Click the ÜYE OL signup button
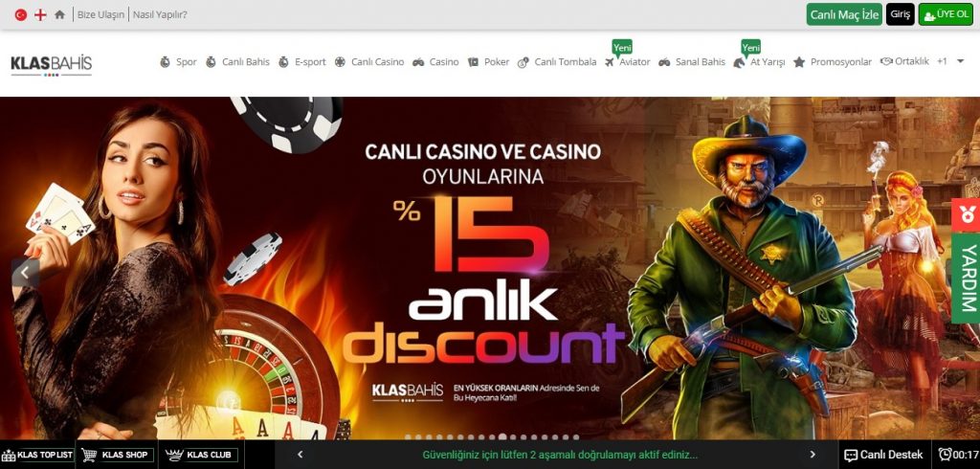Screen dimensions: 980x469 [946, 14]
